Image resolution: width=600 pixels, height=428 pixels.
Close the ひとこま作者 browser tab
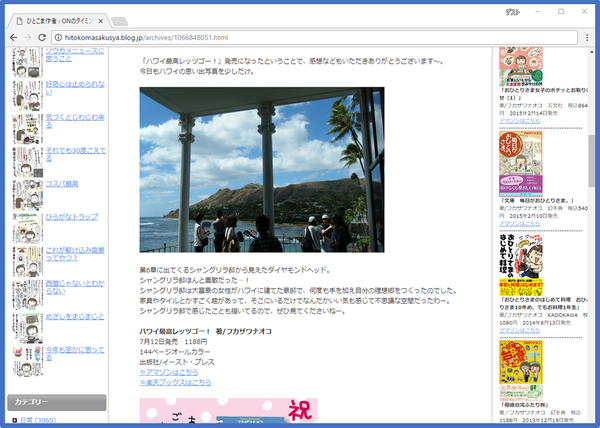point(101,21)
